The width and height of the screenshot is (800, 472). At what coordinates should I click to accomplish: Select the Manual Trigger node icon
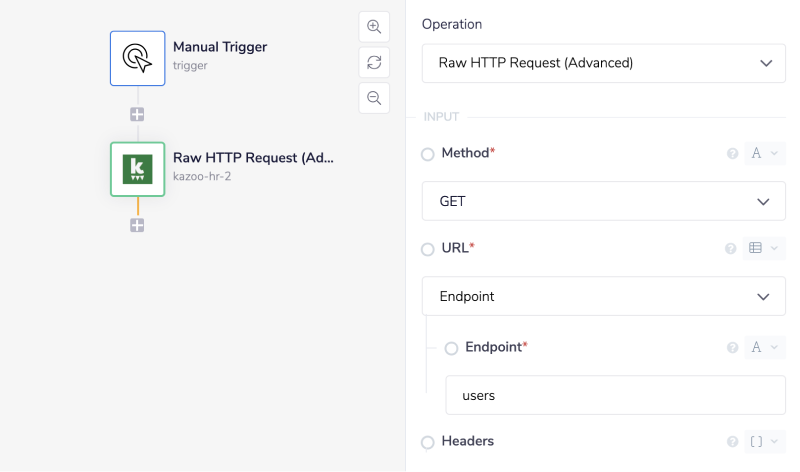137,58
